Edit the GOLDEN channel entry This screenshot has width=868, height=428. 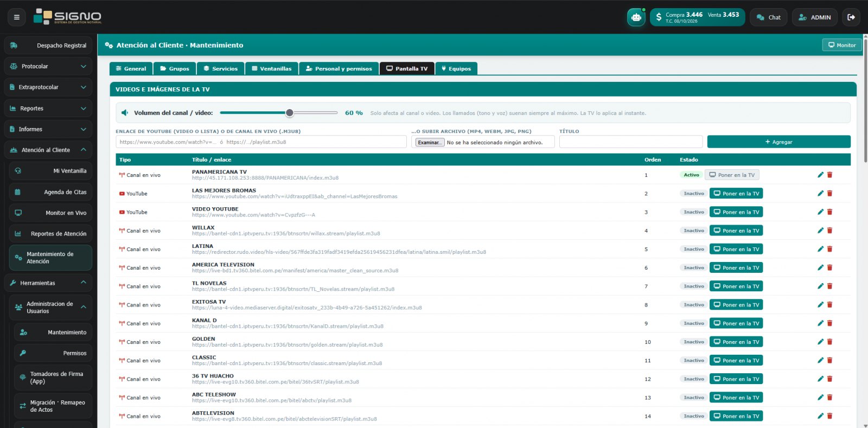820,342
